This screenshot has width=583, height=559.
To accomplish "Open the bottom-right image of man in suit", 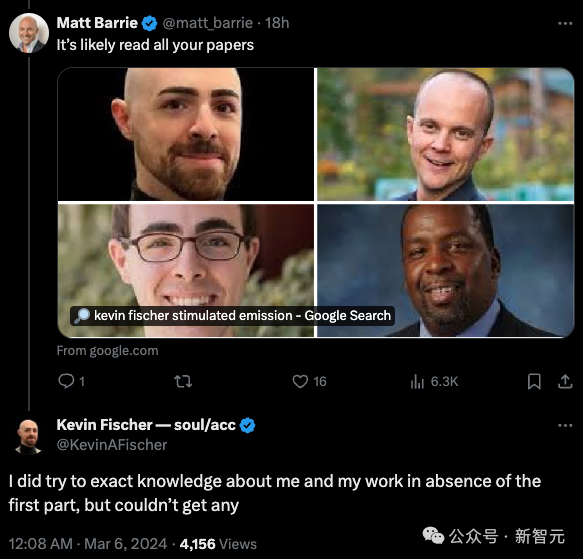I will coord(445,270).
